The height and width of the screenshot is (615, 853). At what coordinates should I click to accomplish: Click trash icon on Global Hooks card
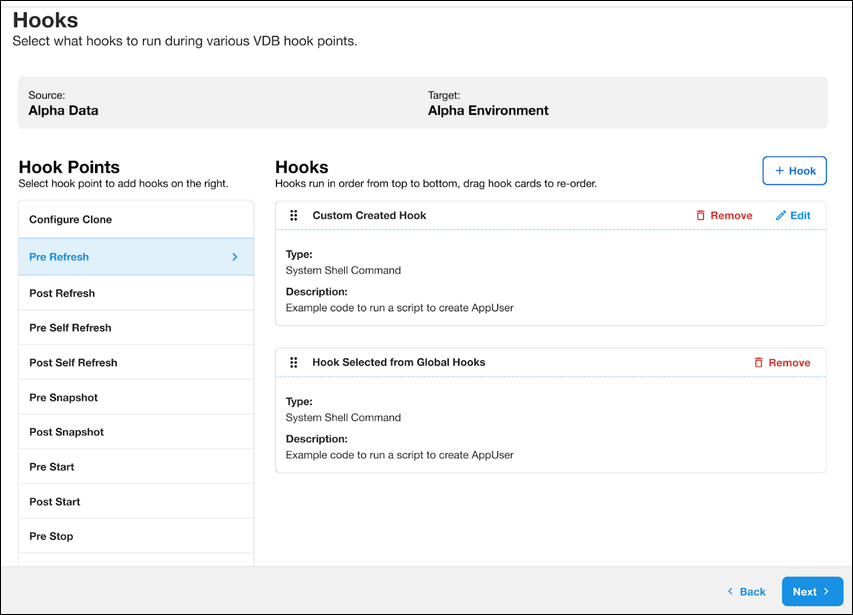point(759,363)
